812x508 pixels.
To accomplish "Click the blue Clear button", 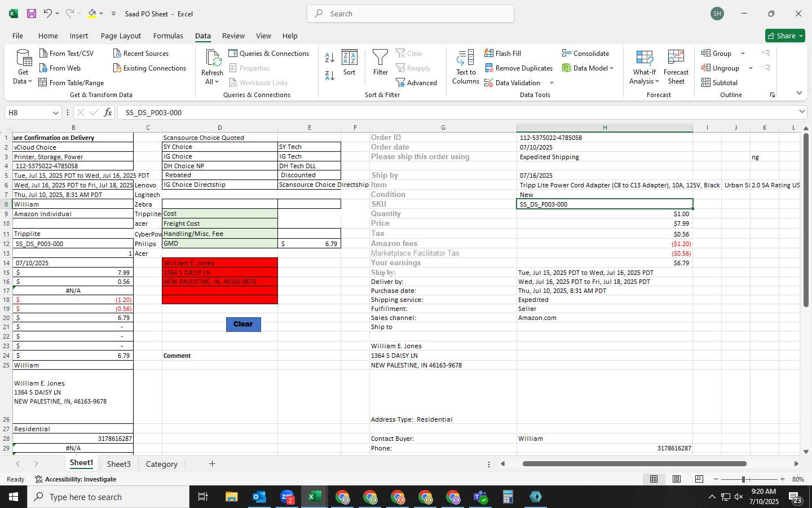I will [x=243, y=324].
